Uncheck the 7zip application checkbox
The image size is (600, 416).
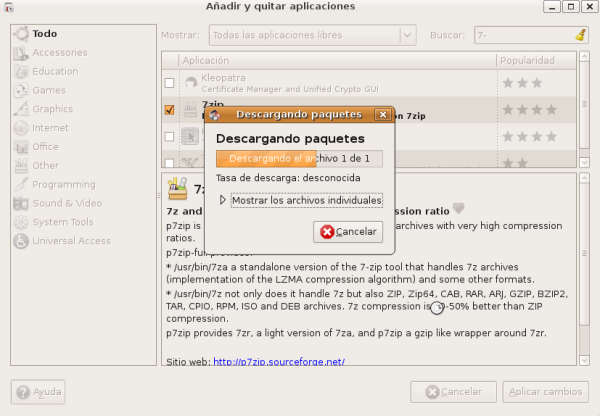click(x=169, y=109)
